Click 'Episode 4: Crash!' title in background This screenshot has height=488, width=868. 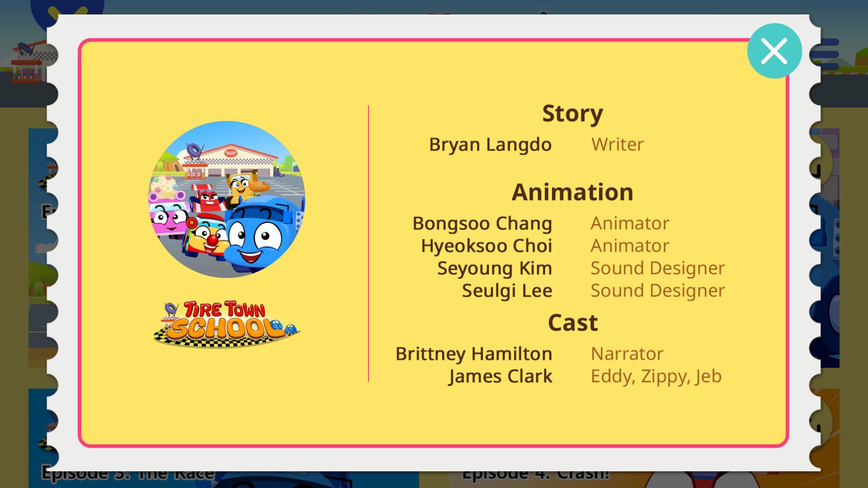pos(536,474)
